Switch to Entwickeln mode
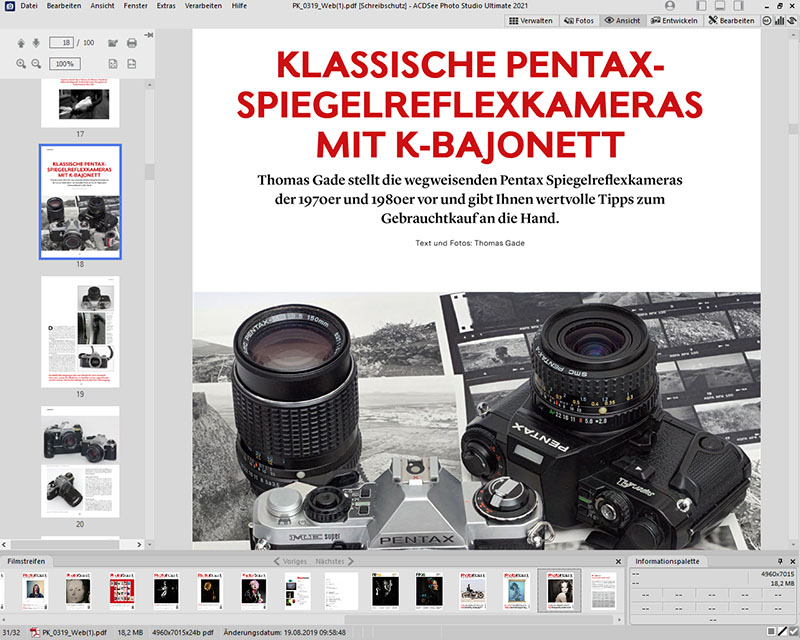Image resolution: width=800 pixels, height=640 pixels. click(673, 20)
